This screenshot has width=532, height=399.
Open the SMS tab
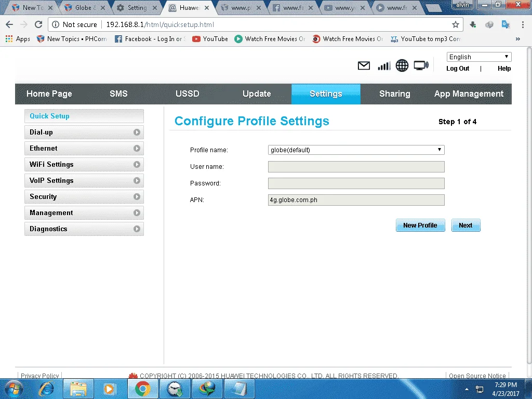(118, 94)
